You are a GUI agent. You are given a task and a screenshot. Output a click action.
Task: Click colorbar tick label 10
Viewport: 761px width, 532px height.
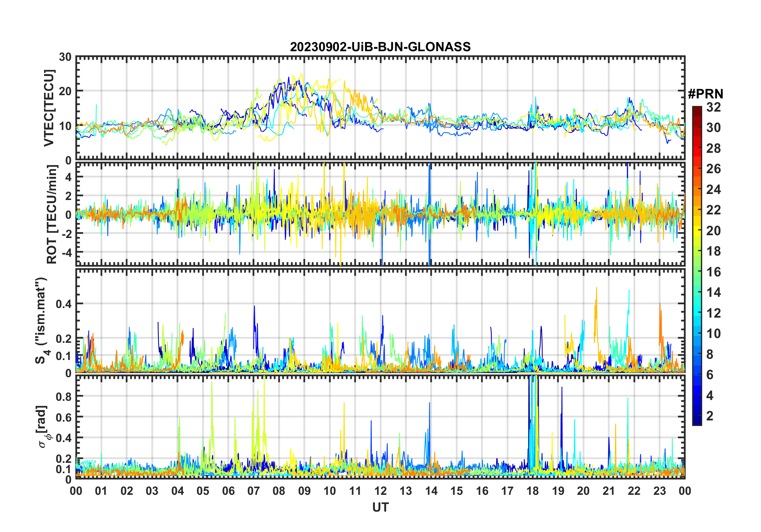pos(713,334)
